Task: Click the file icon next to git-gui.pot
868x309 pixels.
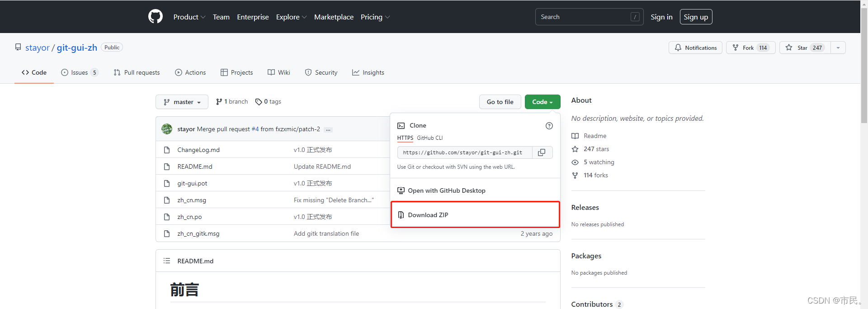Action: pyautogui.click(x=167, y=183)
